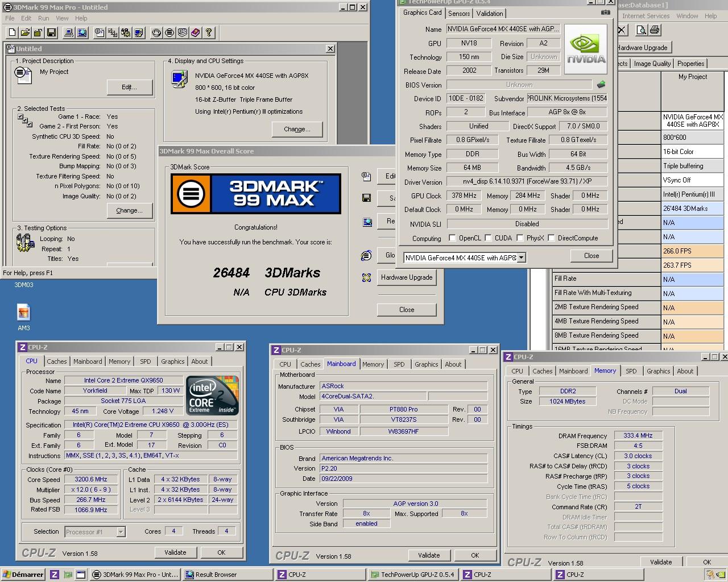Click Validate in the left CPU-Z window

pyautogui.click(x=175, y=552)
